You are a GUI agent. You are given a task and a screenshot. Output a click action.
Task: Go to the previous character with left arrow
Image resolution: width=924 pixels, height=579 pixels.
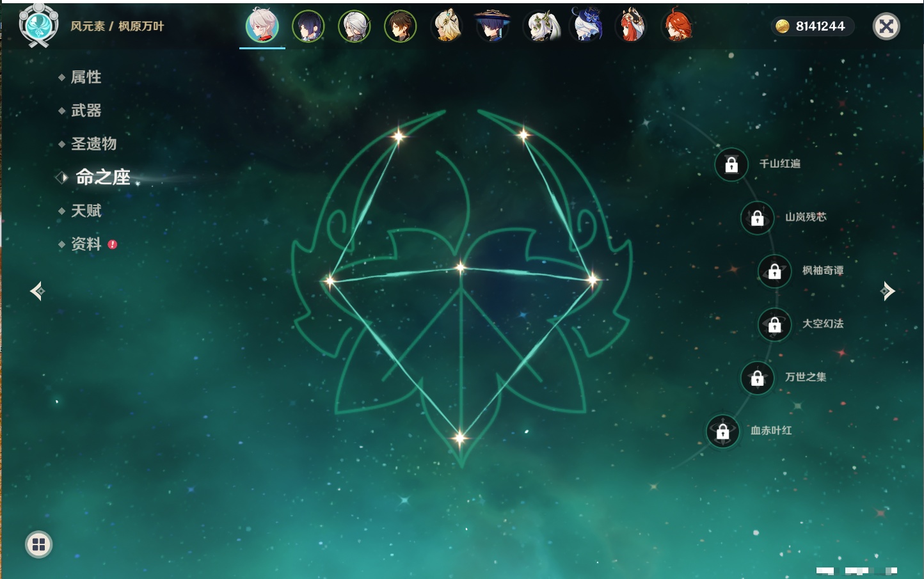tap(37, 291)
